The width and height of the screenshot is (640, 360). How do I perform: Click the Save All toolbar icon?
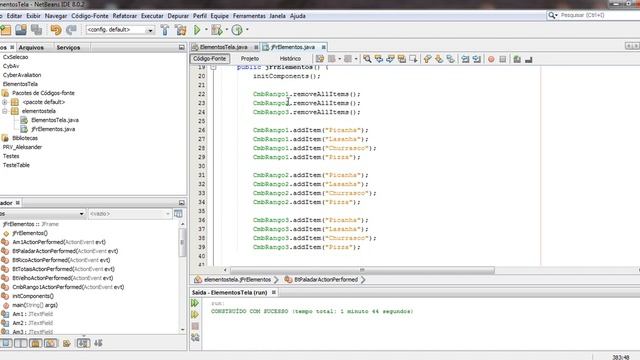click(37, 30)
